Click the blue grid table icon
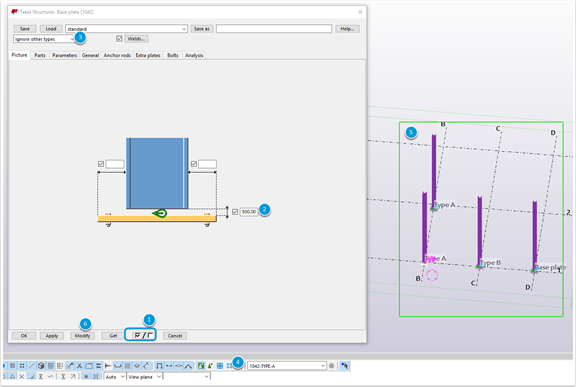 coord(220,366)
